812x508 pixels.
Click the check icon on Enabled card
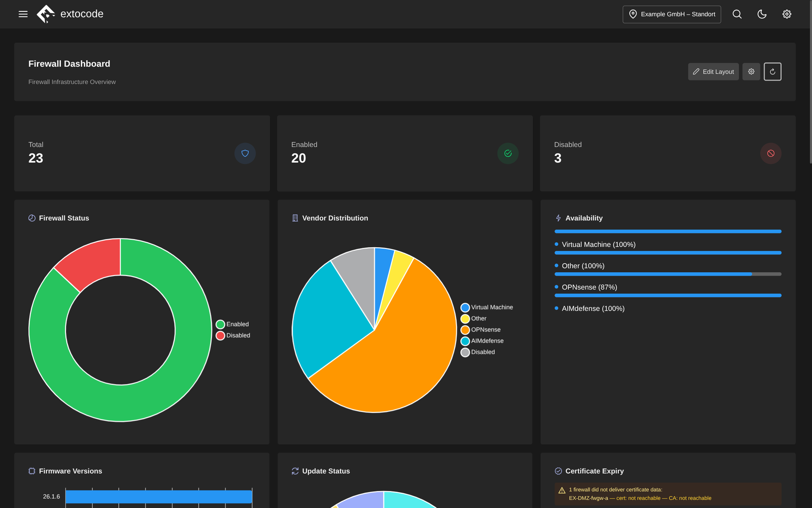pyautogui.click(x=508, y=153)
